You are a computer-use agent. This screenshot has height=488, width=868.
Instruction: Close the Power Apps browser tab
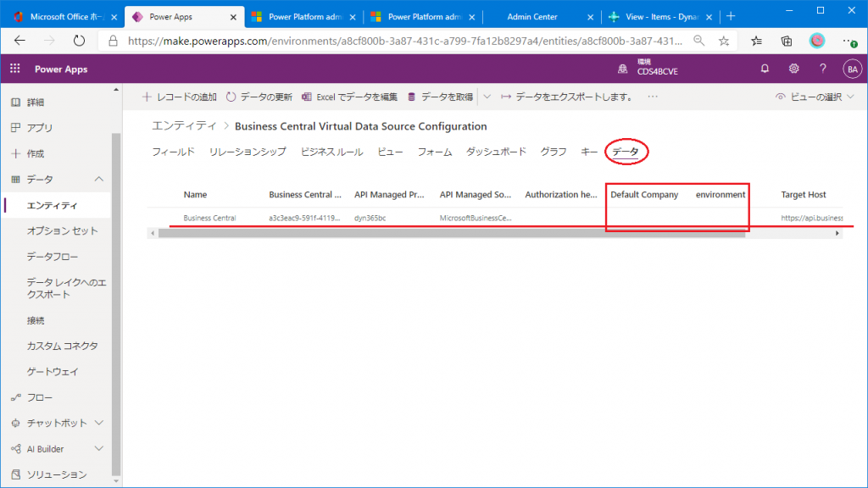(233, 17)
